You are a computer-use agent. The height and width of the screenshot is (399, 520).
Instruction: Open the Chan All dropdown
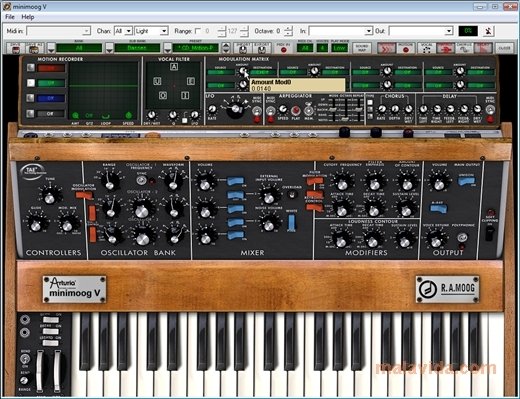[x=123, y=31]
